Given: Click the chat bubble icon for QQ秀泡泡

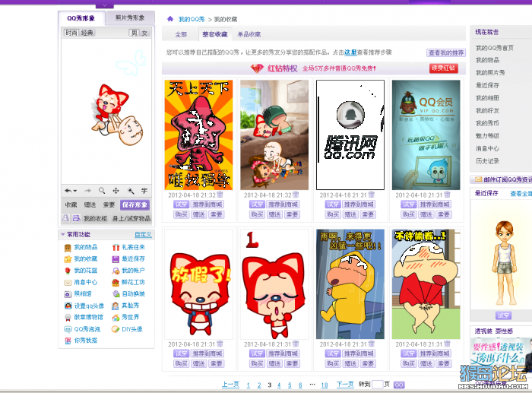Looking at the screenshot, I should pyautogui.click(x=68, y=329).
